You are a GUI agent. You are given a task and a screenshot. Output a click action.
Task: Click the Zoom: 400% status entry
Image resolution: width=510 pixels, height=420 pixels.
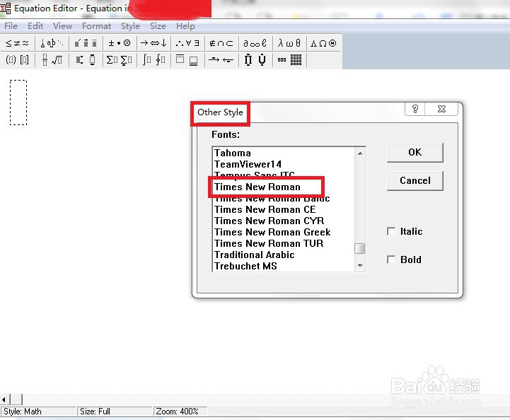click(x=180, y=412)
